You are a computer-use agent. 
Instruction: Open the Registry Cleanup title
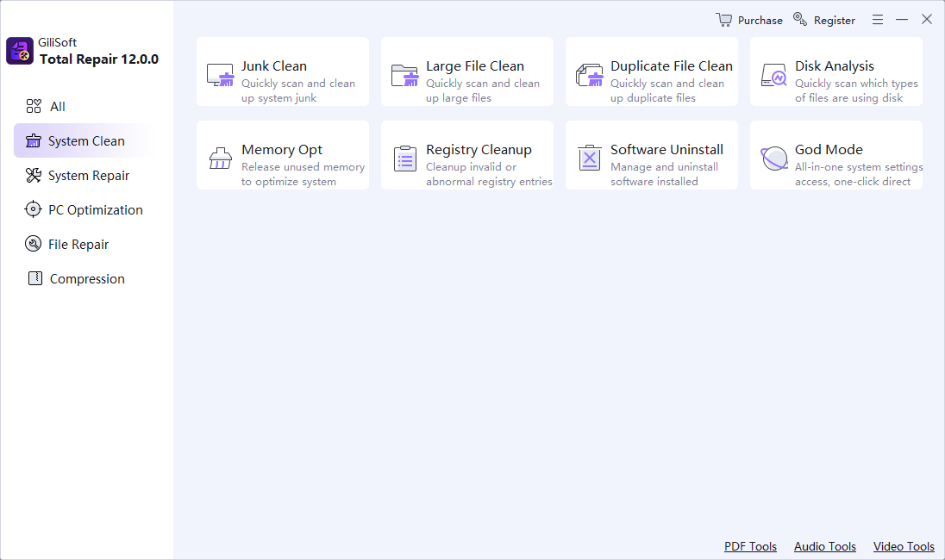click(479, 150)
